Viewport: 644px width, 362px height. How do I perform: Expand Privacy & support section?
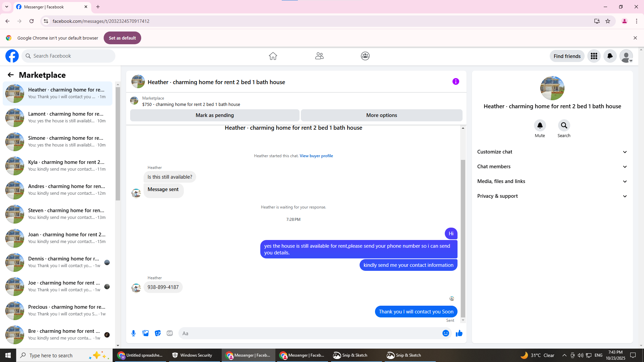(x=552, y=196)
